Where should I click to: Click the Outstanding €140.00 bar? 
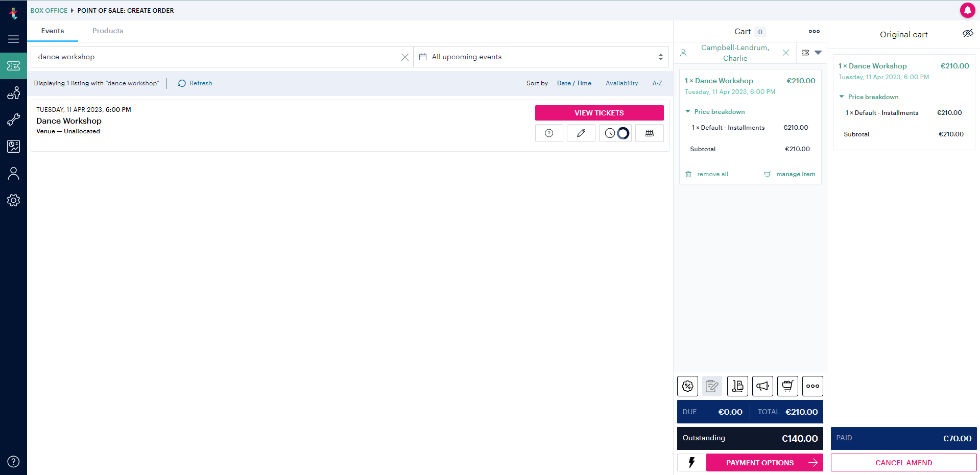[x=750, y=438]
